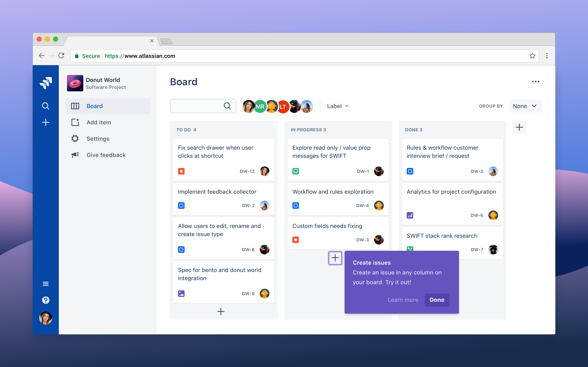Select Add item in the project menu
Screen dimensions: 588x367
[98, 122]
